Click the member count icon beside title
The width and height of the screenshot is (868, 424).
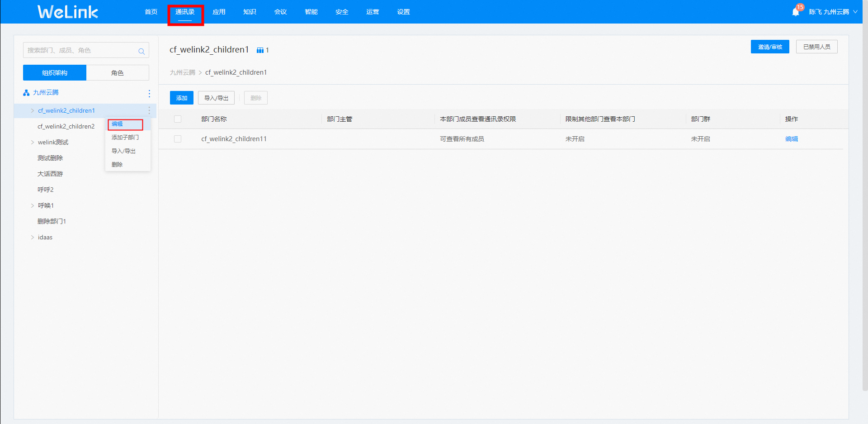pyautogui.click(x=260, y=50)
